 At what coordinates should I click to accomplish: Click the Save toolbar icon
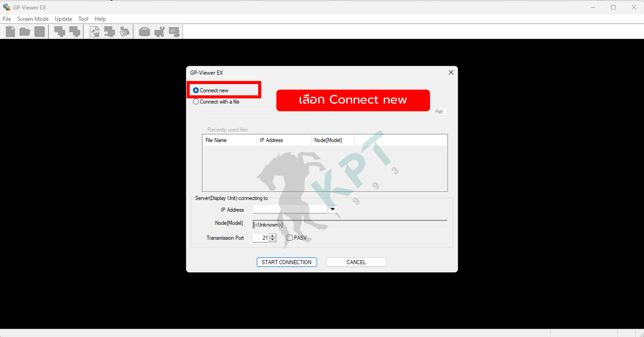pos(40,32)
